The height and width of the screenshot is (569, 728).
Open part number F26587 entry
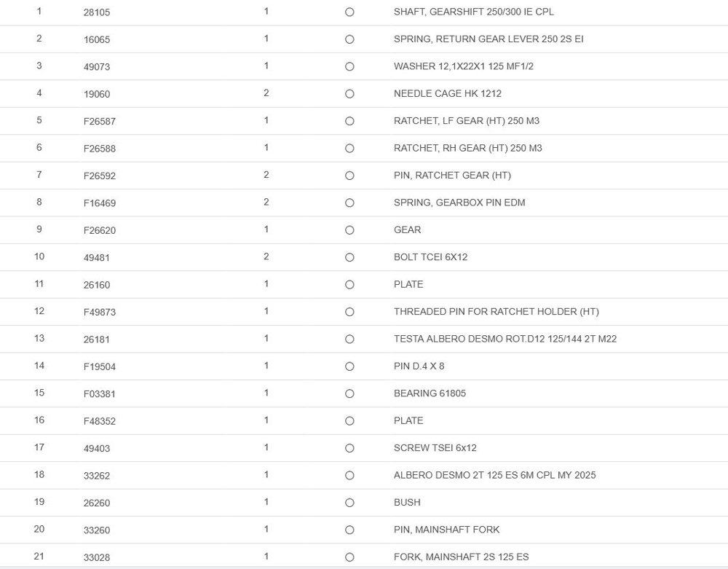click(x=100, y=122)
